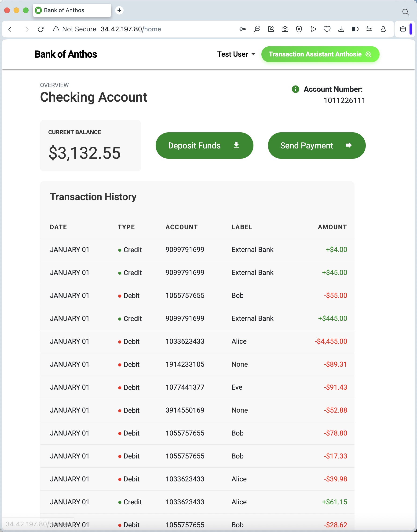Image resolution: width=417 pixels, height=532 pixels.
Task: Click the -$17.33 debit amount
Action: tap(336, 456)
